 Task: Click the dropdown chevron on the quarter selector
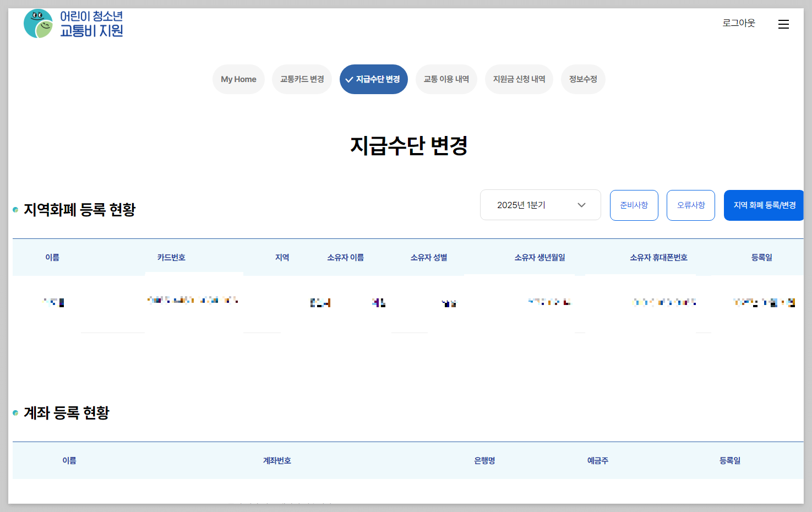pyautogui.click(x=581, y=204)
